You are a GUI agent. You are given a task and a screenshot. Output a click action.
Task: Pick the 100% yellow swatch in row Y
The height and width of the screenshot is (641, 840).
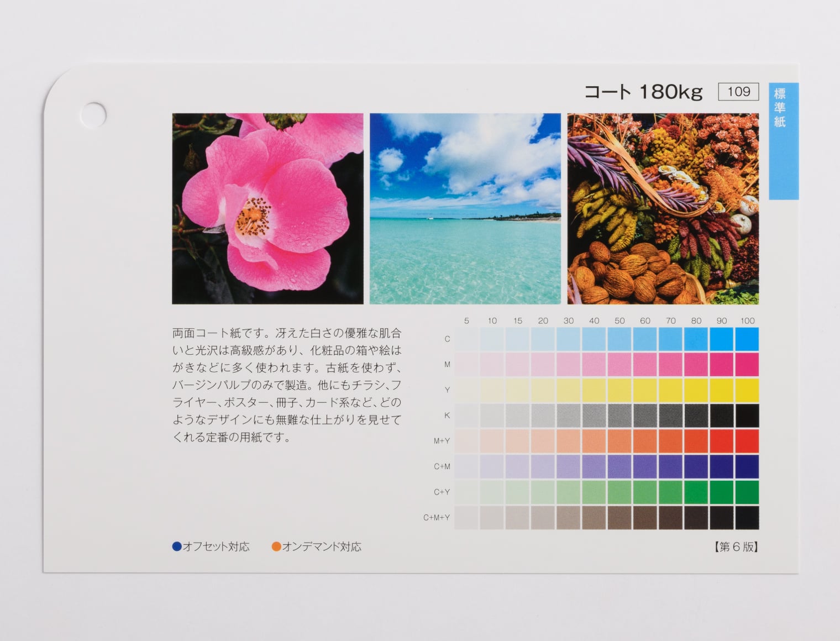[747, 390]
